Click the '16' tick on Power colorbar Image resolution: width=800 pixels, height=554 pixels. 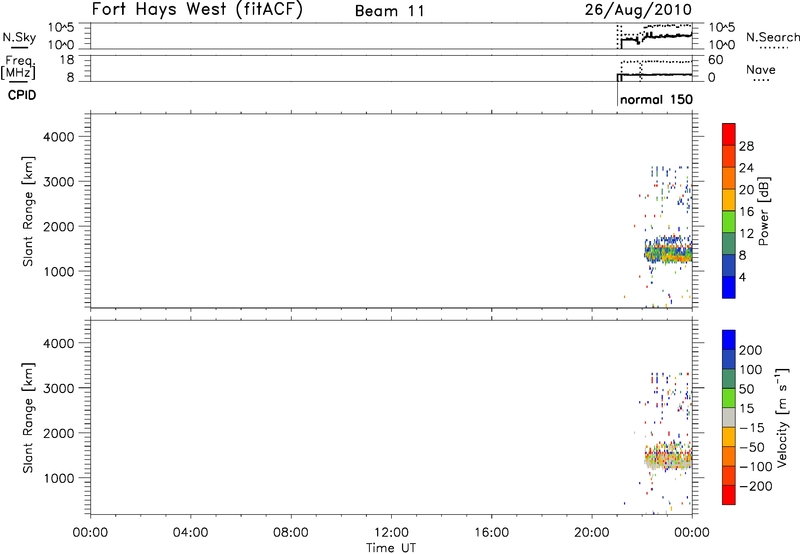(x=746, y=212)
